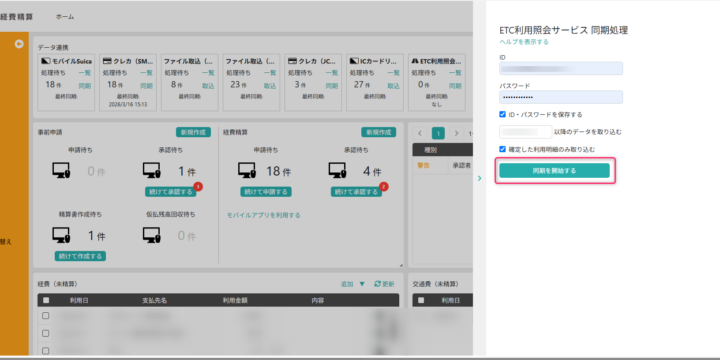Click 取込 on the 23件 ファイル取込 card
This screenshot has width=720, height=360.
270,86
